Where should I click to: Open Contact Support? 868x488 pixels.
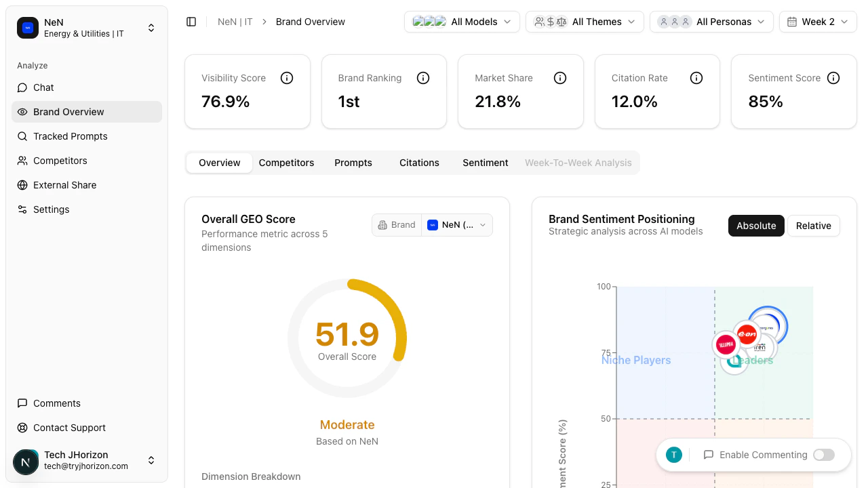point(69,428)
